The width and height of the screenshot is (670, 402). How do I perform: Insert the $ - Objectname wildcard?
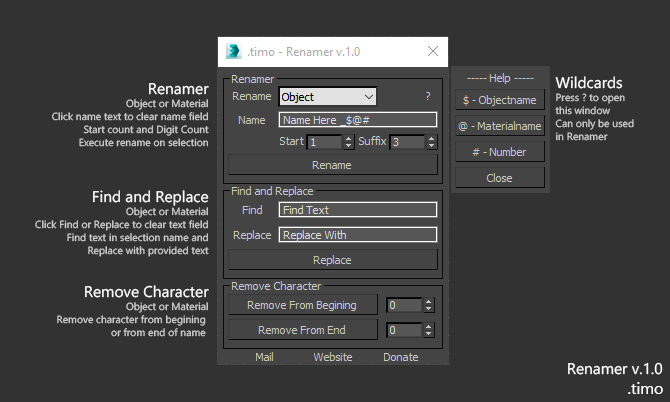[x=500, y=100]
